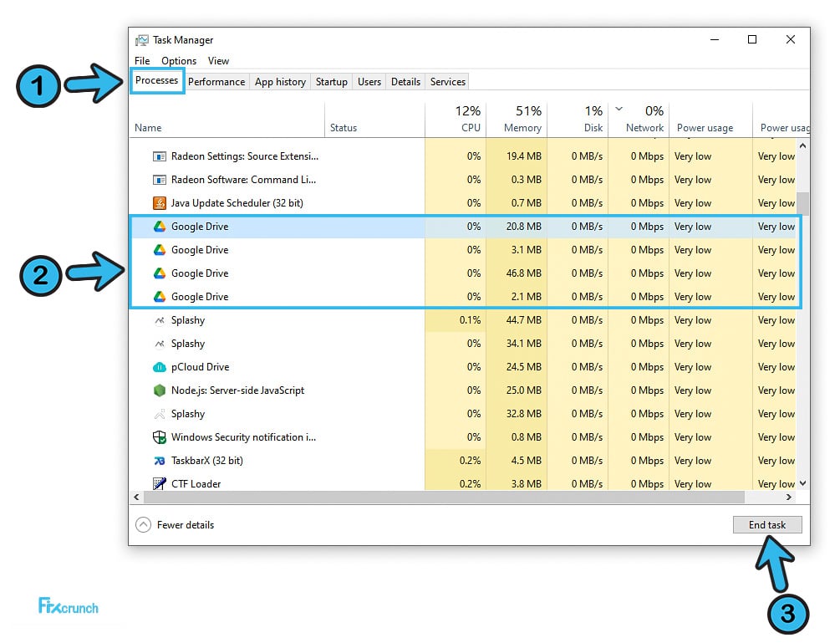The width and height of the screenshot is (840, 643).
Task: Click the sort indicator chevron above Network
Action: [x=619, y=109]
